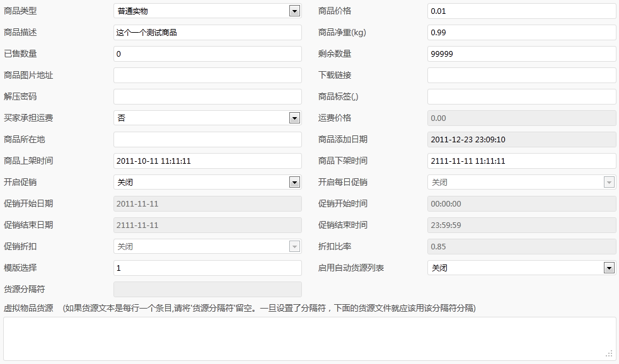Click the 剩余数量 field showing 99999
The image size is (619, 364).
tap(521, 54)
